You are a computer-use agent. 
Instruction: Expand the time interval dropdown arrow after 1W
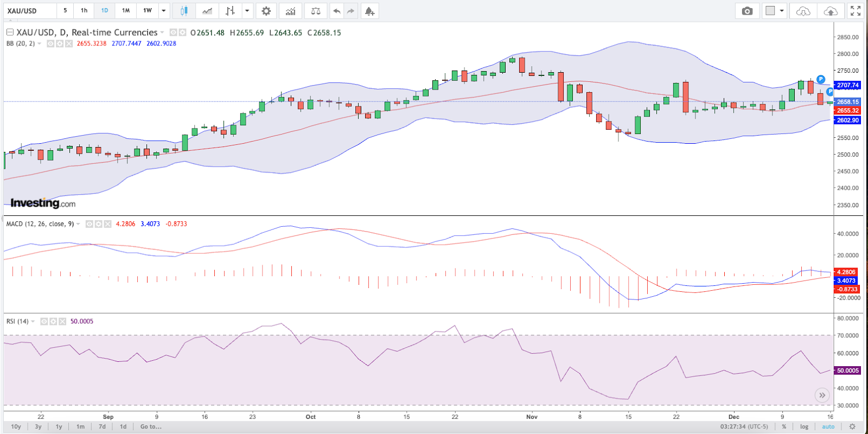[x=164, y=11]
